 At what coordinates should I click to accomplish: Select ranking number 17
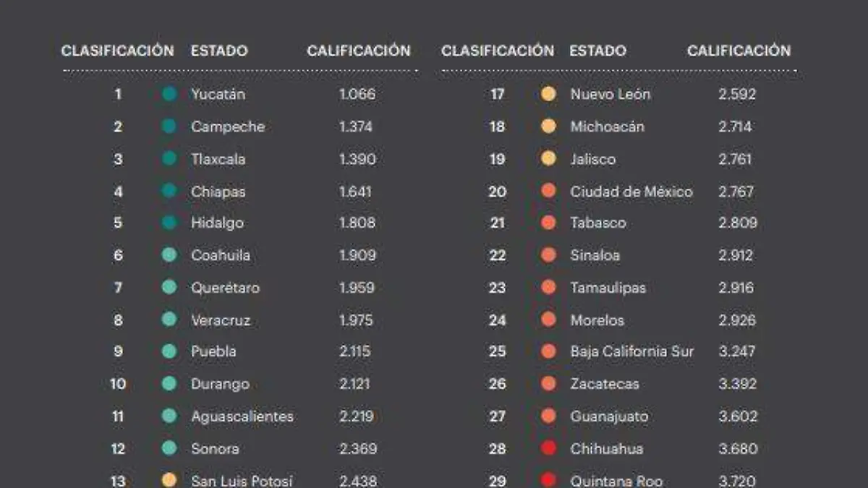coord(498,94)
